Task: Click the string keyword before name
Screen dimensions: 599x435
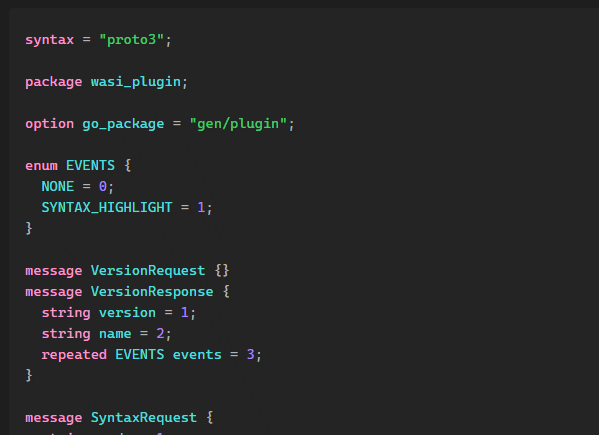Action: point(66,334)
